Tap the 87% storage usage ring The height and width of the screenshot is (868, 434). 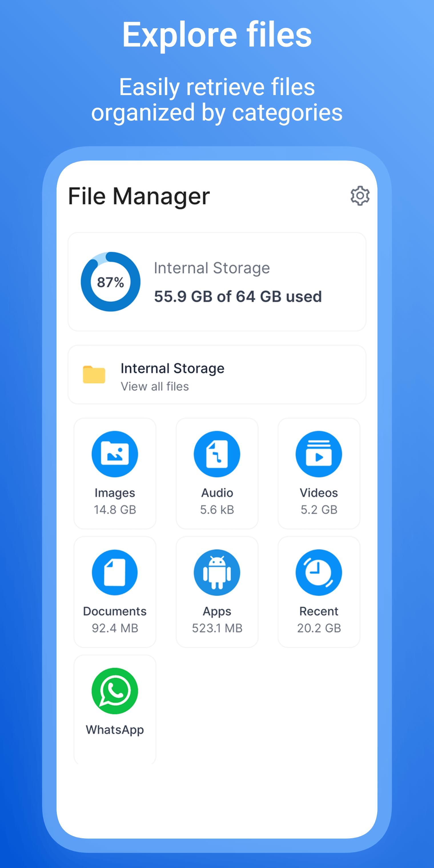110,282
